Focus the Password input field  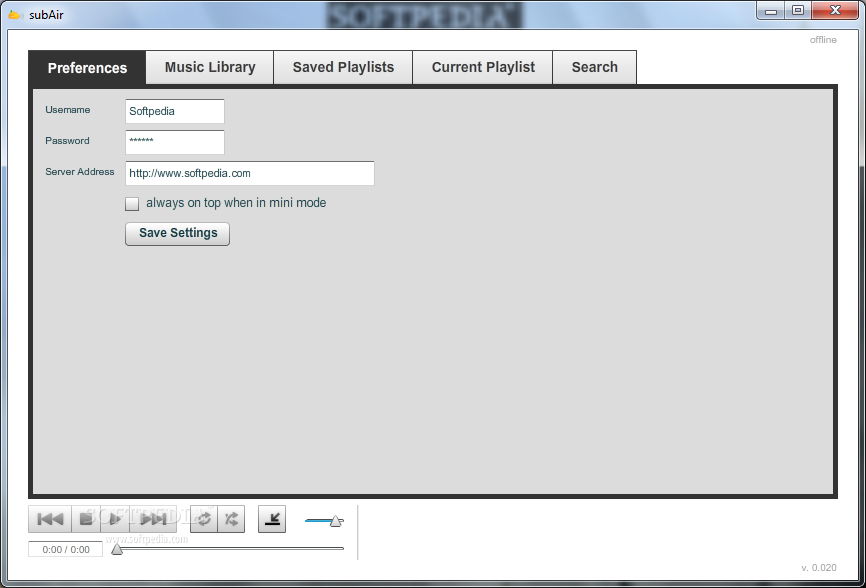pos(175,142)
